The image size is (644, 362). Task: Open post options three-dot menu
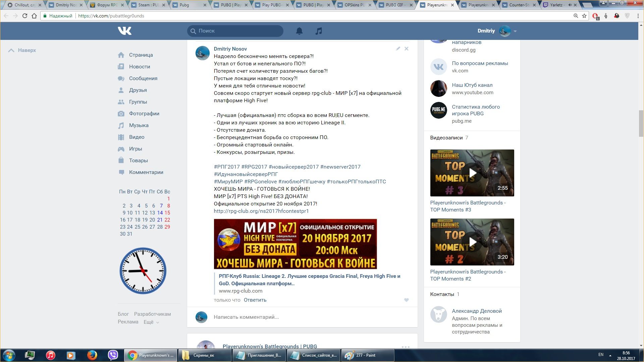[x=406, y=347]
